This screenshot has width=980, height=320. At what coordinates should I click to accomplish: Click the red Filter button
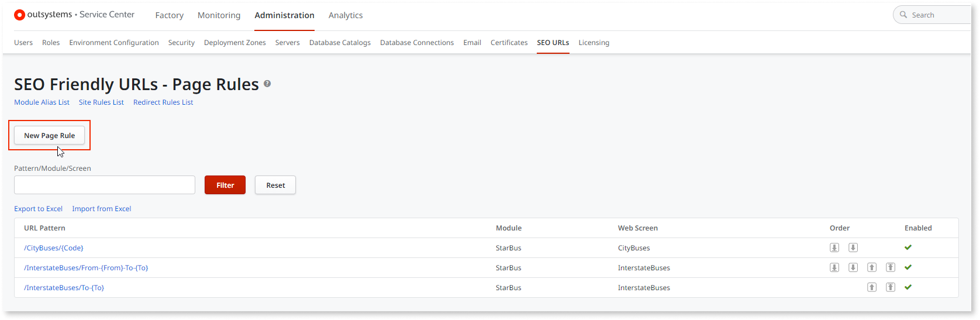tap(225, 185)
